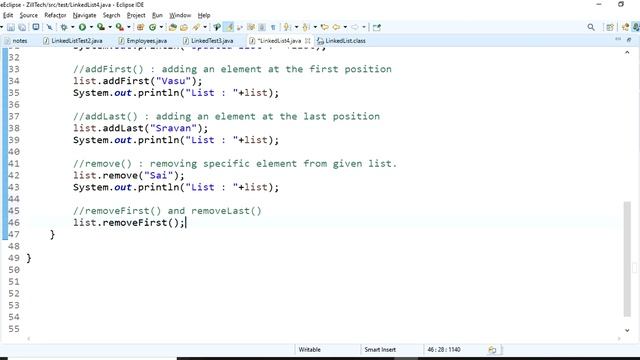The height and width of the screenshot is (360, 640).
Task: Go to Next Annotation
Action: (x=287, y=27)
